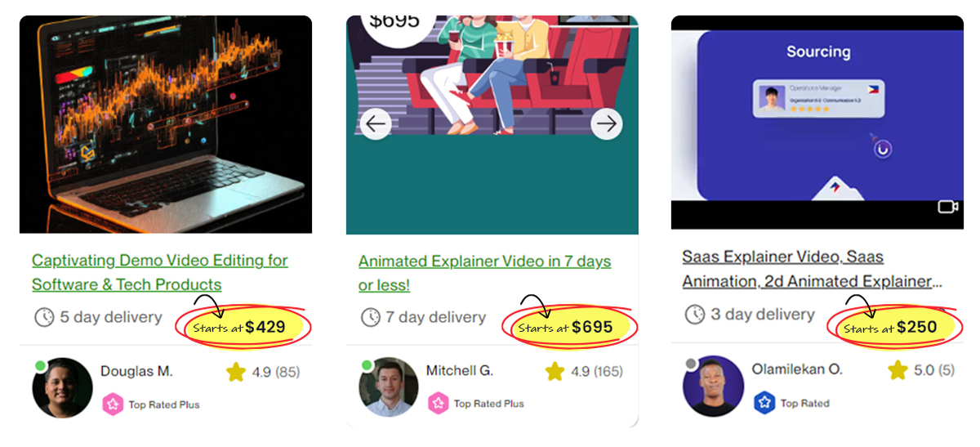Image resolution: width=980 pixels, height=447 pixels.
Task: Open Animated Explainer Video in 7 days link
Action: pos(485,273)
